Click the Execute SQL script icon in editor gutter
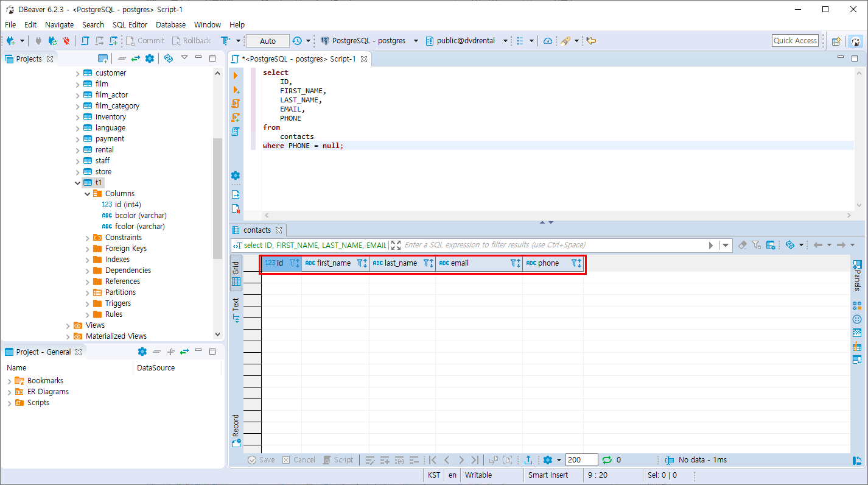The height and width of the screenshot is (485, 868). pyautogui.click(x=236, y=104)
